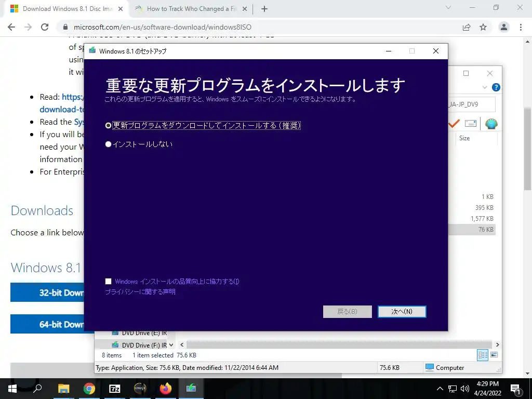Click the Explorer horizontal scrollbar track

[x=339, y=345]
